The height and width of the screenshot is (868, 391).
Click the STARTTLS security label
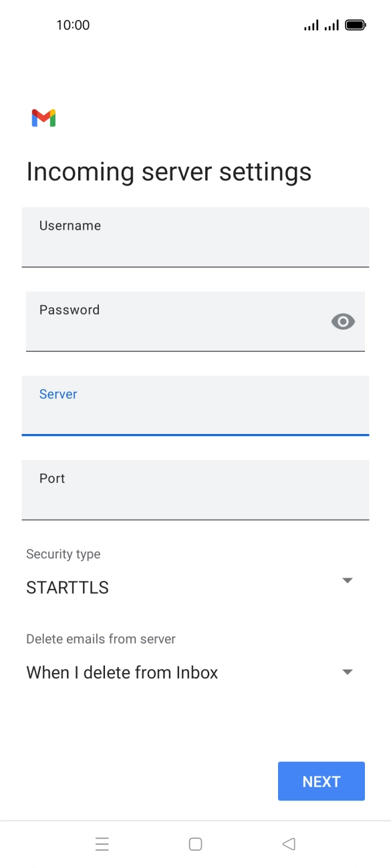(67, 588)
